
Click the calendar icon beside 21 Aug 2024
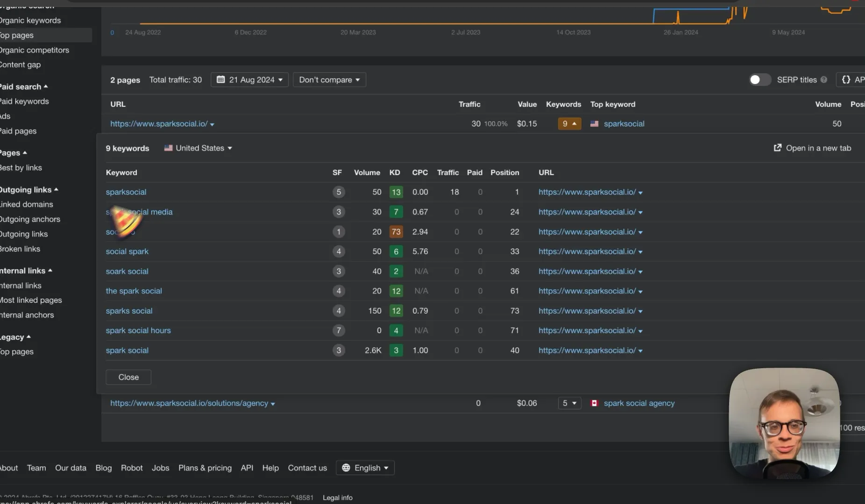click(221, 80)
